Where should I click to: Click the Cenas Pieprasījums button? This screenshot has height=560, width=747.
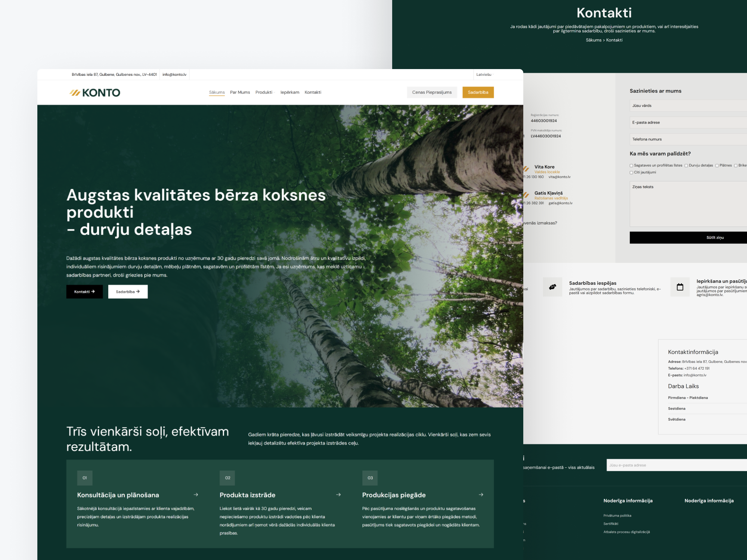pos(431,92)
